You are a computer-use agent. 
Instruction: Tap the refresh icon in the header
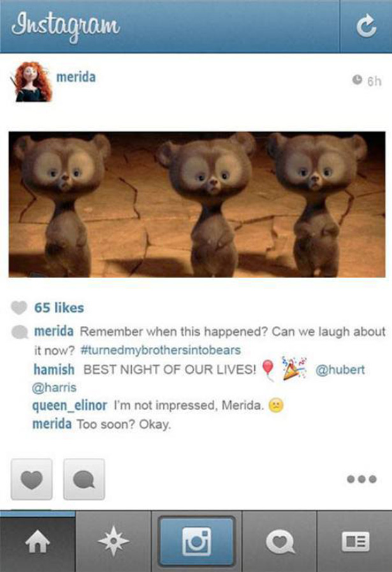pos(366,26)
